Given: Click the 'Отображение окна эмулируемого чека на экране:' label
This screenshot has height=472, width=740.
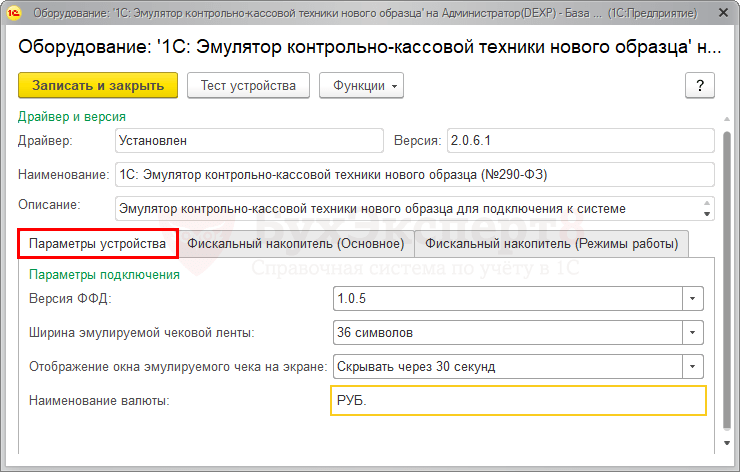Looking at the screenshot, I should (178, 367).
